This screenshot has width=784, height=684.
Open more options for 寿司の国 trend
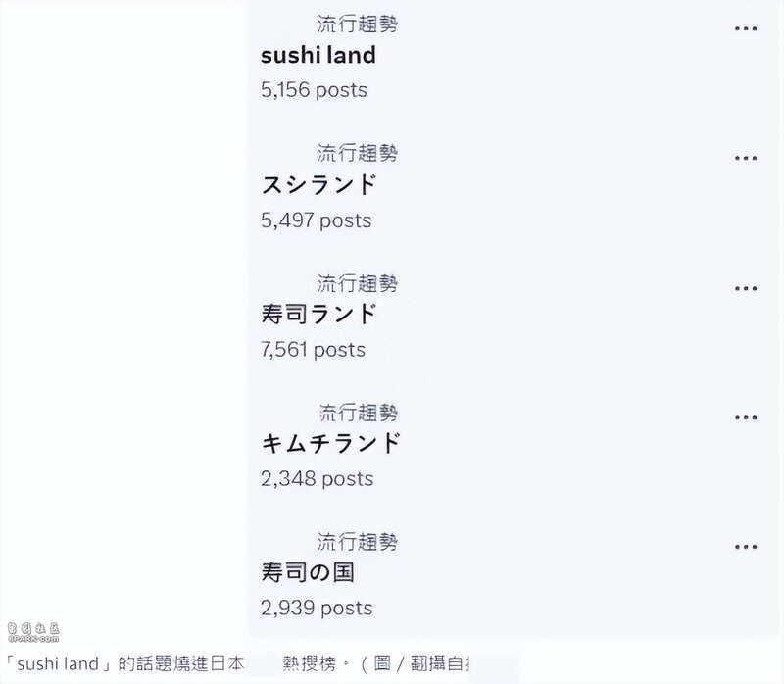(746, 547)
